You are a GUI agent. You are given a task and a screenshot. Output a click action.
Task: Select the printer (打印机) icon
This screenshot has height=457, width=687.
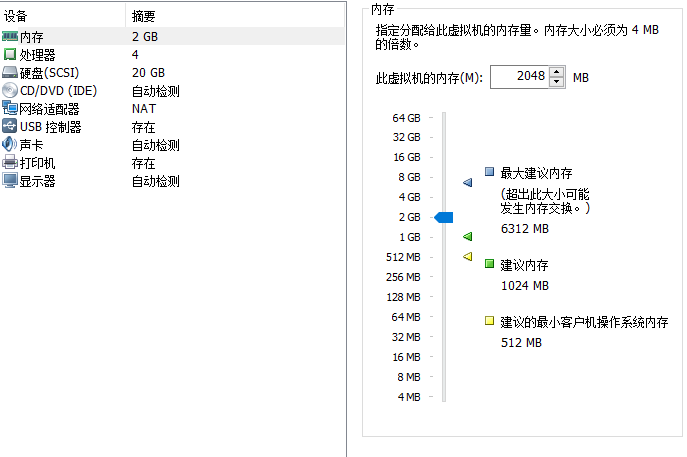[x=10, y=163]
